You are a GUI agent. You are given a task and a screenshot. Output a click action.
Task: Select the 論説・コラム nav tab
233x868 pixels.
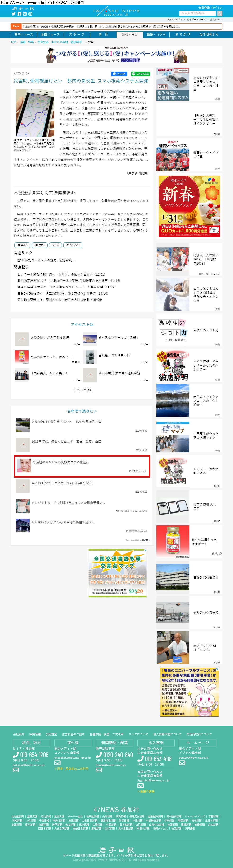156,34
